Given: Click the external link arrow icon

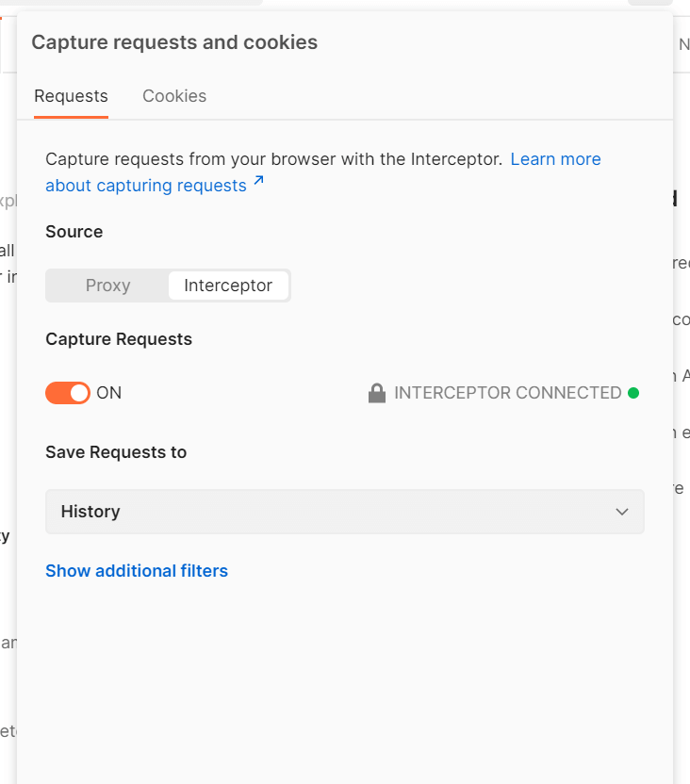Looking at the screenshot, I should click(x=259, y=181).
